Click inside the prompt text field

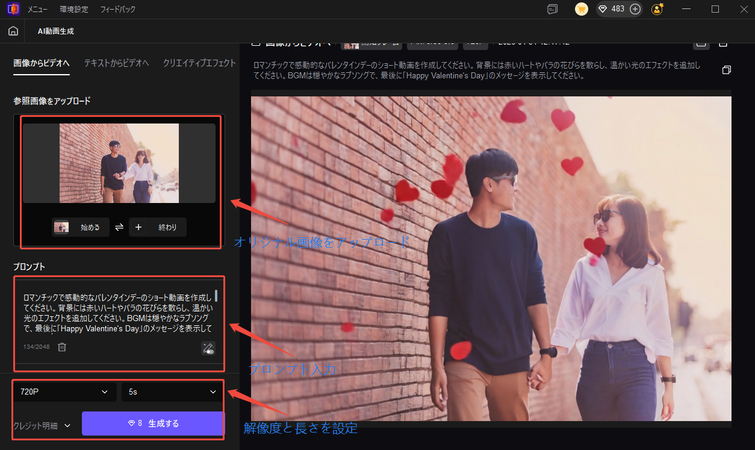coord(117,313)
